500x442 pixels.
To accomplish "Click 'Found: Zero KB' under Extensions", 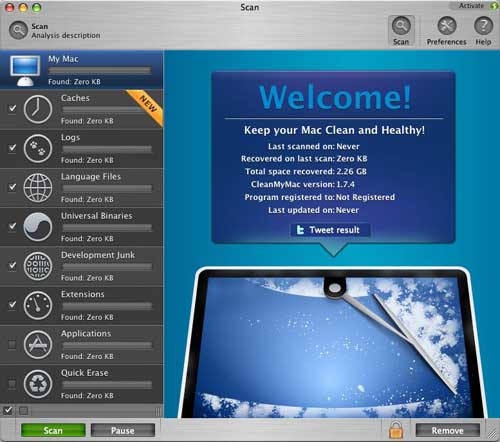I will (87, 317).
